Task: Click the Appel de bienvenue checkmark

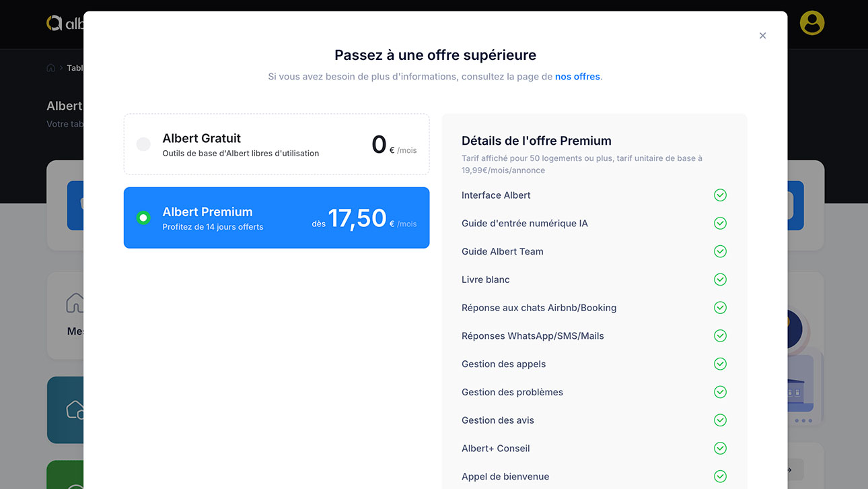Action: click(x=720, y=476)
